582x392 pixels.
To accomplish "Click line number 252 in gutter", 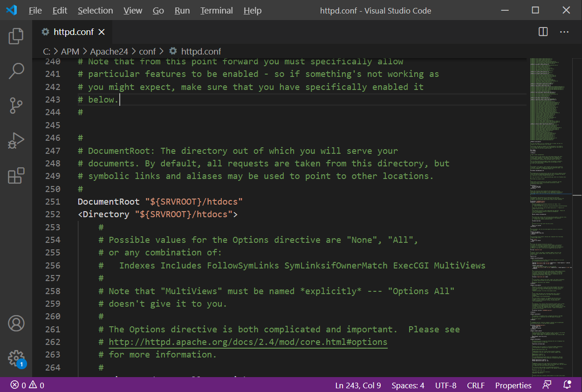I will coord(53,214).
